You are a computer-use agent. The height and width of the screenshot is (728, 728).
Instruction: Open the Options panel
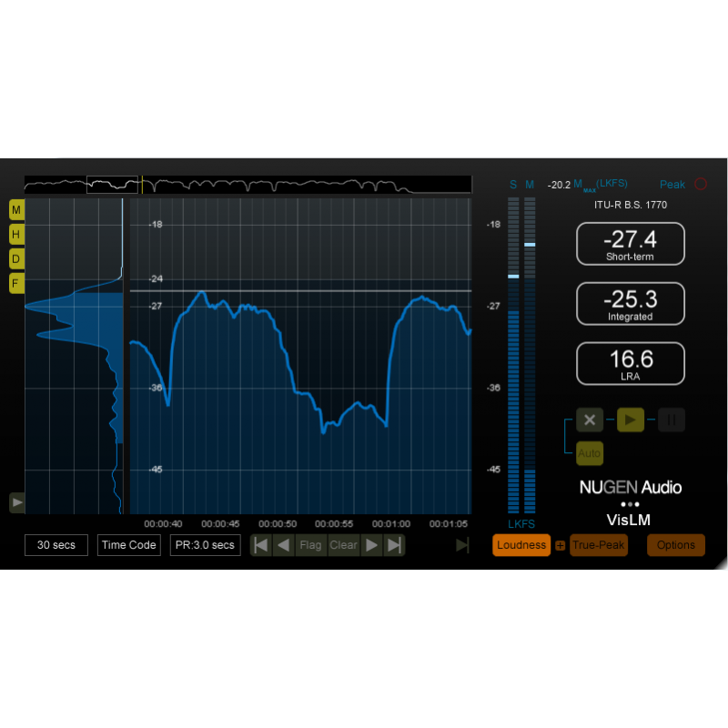coord(676,544)
